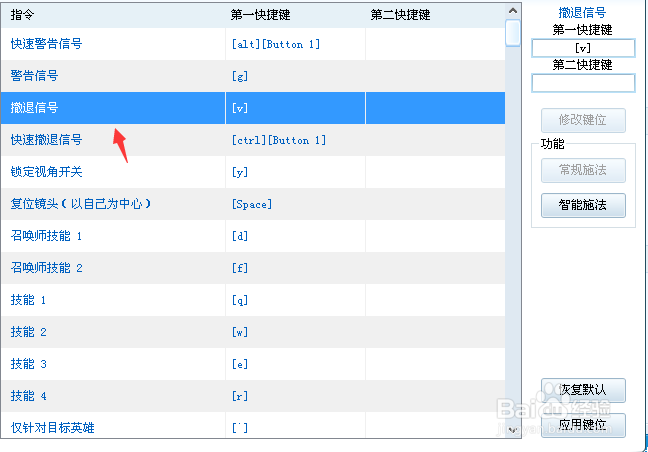The image size is (648, 452).
Task: Click the scrollbar down arrow
Action: (513, 431)
